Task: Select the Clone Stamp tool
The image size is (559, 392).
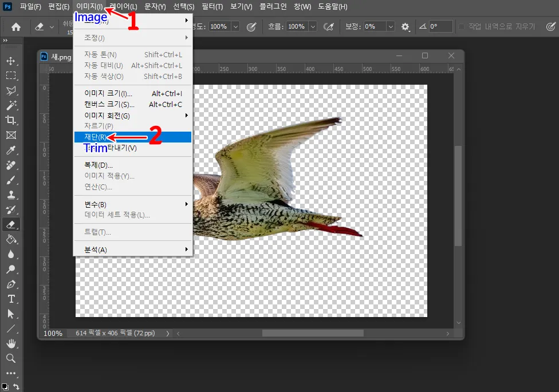Action: click(x=11, y=195)
